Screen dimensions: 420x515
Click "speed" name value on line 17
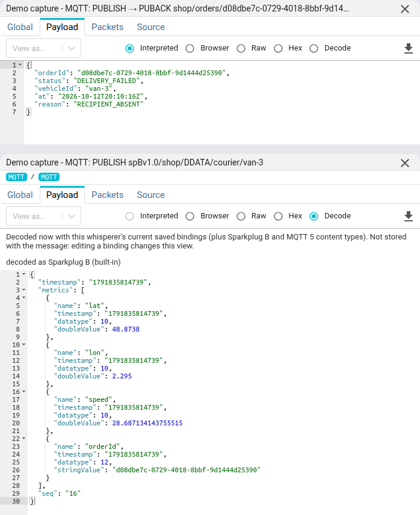tap(99, 399)
